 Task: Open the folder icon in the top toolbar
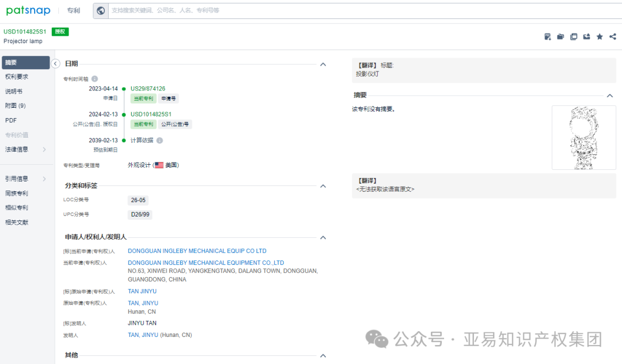click(560, 37)
